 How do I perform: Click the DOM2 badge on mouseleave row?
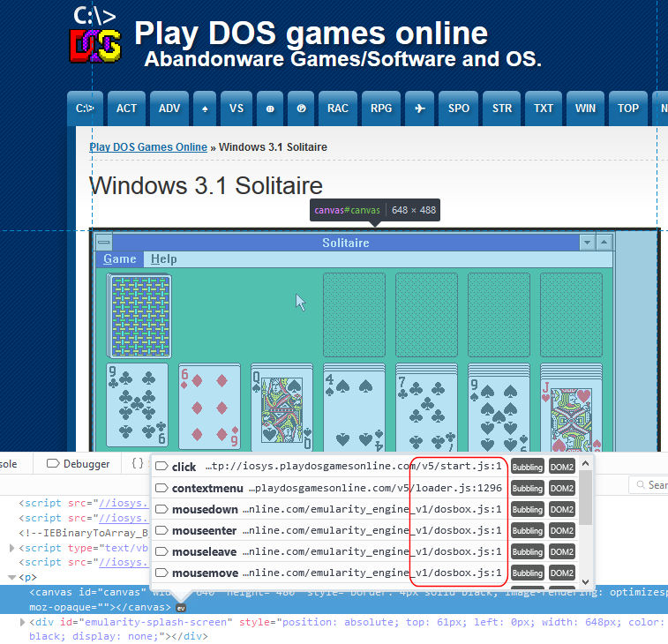coord(562,552)
